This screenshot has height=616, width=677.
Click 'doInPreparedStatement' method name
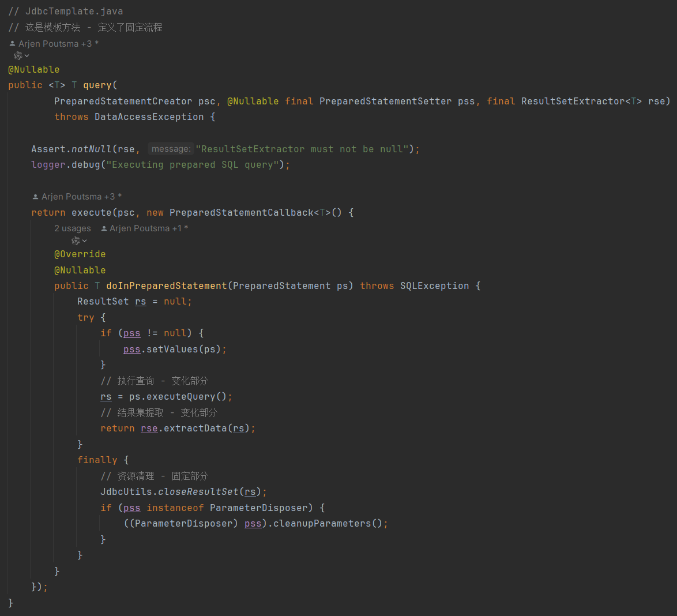point(166,286)
